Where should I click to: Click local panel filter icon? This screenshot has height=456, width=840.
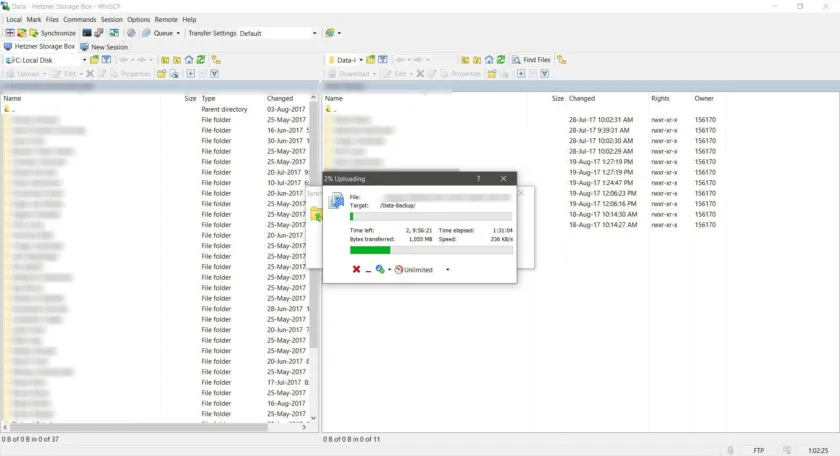[x=107, y=59]
